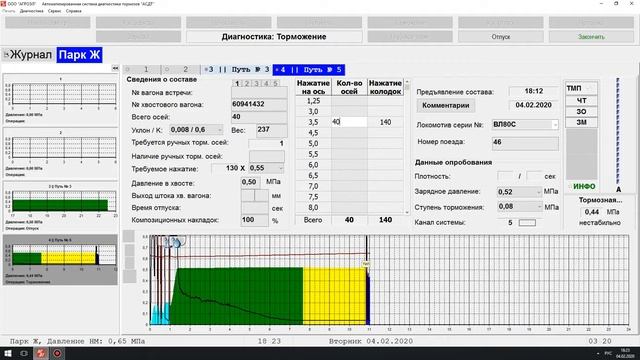Image resolution: width=640 pixels, height=360 pixels.
Task: Click the ЗО button
Action: point(581,111)
